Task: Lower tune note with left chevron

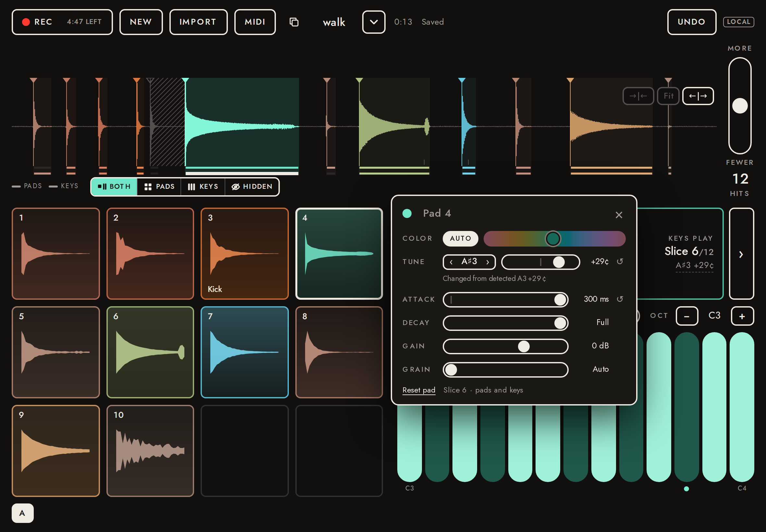Action: tap(451, 262)
